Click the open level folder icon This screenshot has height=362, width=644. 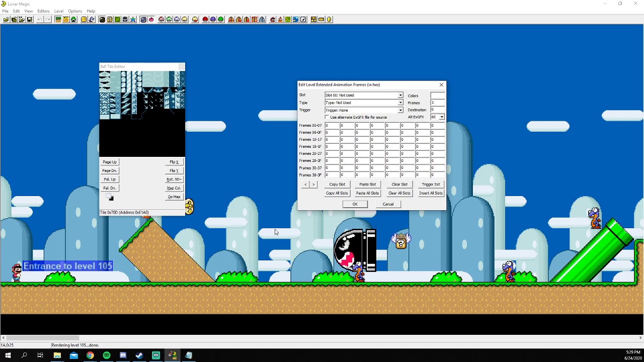[x=6, y=20]
